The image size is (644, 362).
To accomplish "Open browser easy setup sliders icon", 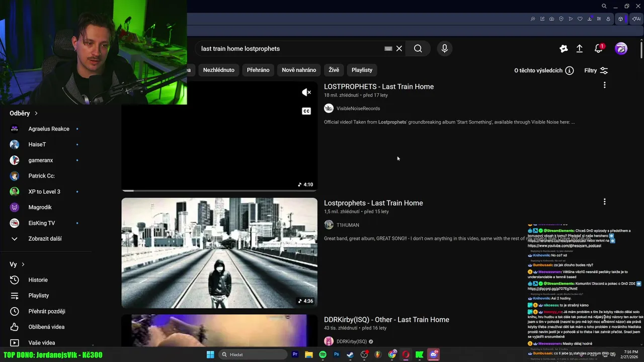I will [x=599, y=19].
